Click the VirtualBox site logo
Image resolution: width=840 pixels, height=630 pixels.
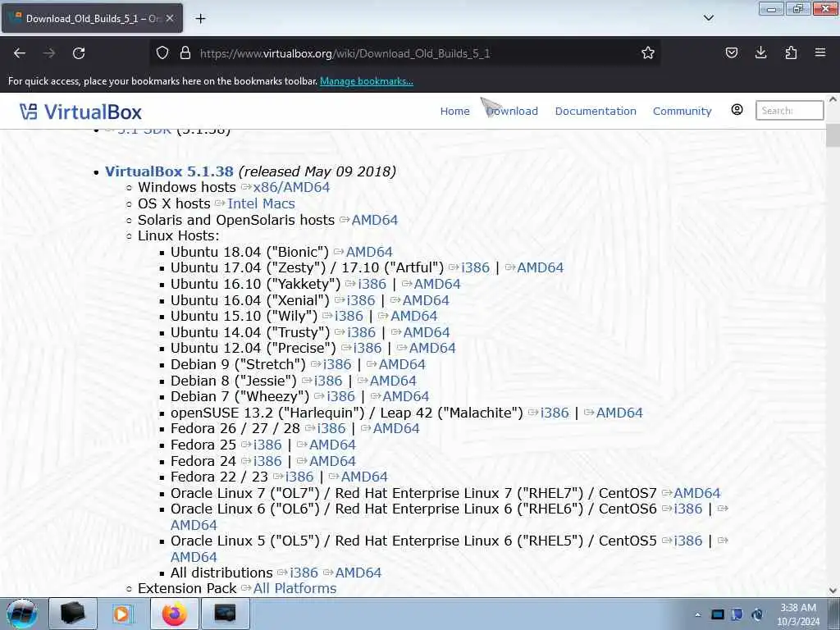point(81,112)
